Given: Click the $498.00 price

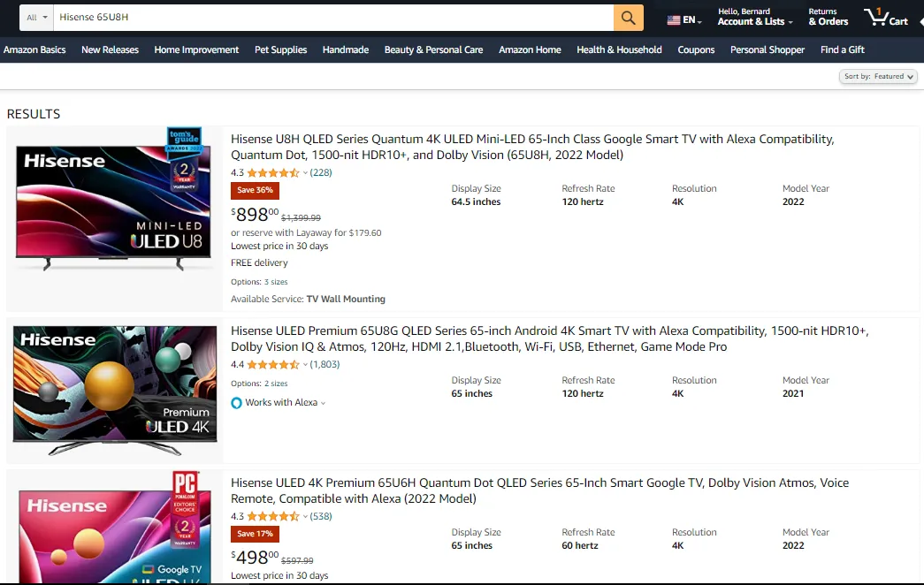Looking at the screenshot, I should pyautogui.click(x=255, y=558).
